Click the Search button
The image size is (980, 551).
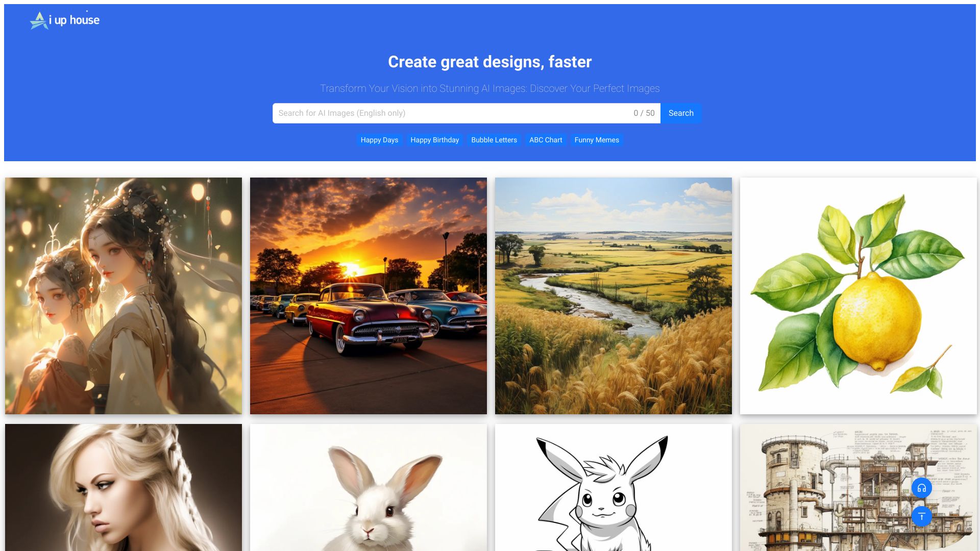pos(680,113)
